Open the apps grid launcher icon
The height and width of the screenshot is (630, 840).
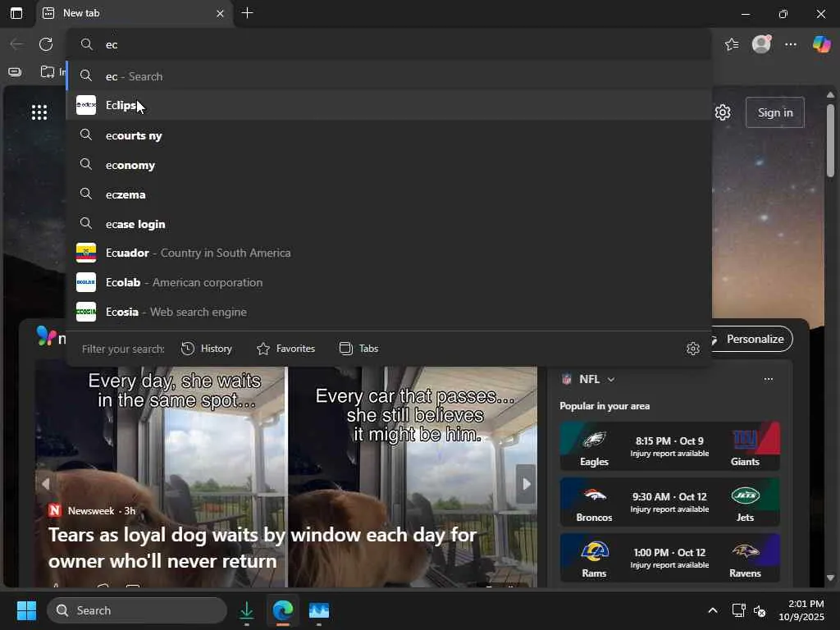[x=39, y=112]
